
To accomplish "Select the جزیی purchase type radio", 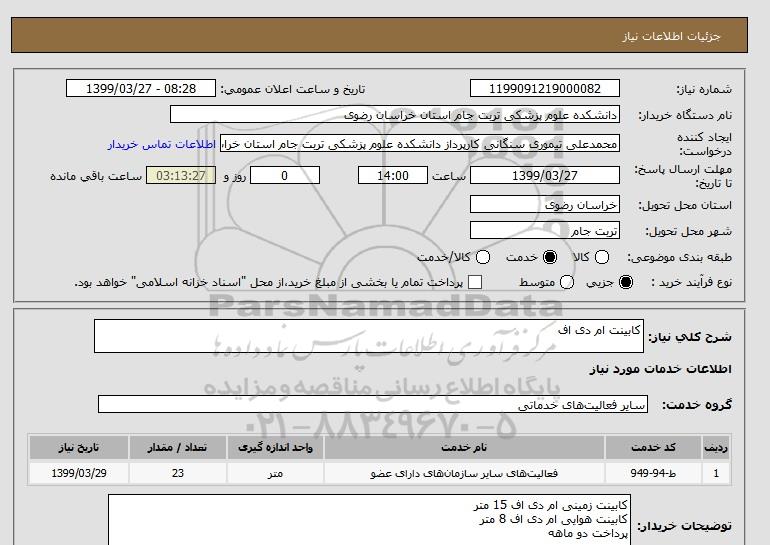I will (x=626, y=282).
